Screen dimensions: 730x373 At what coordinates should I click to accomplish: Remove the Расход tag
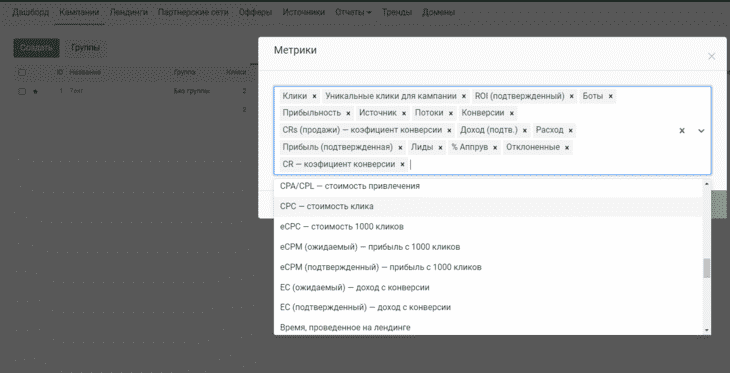point(571,130)
